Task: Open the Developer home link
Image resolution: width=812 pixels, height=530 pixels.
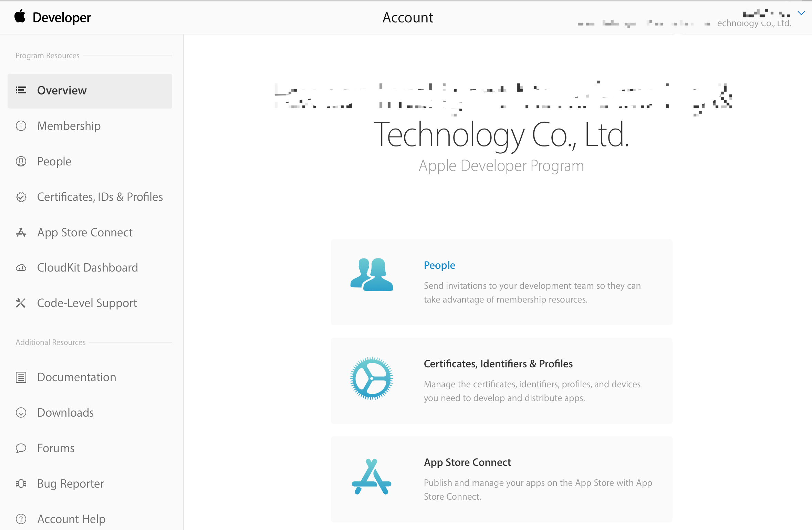Action: coord(62,18)
